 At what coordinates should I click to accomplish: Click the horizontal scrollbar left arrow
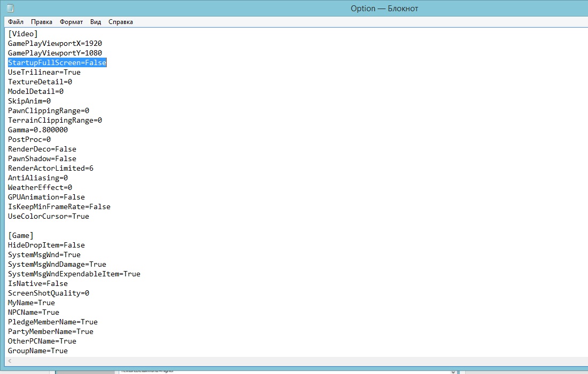10,361
